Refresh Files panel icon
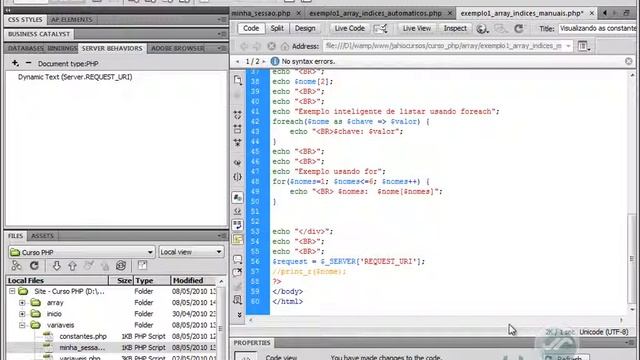 (34, 266)
